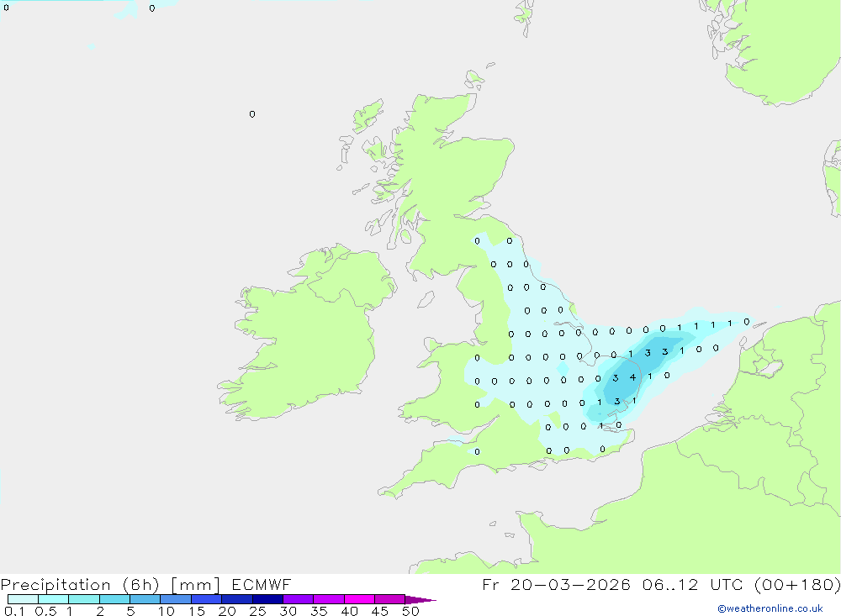Select the 0.1–0.5 mm legend color swatch
This screenshot has height=616, width=841.
coord(23,599)
